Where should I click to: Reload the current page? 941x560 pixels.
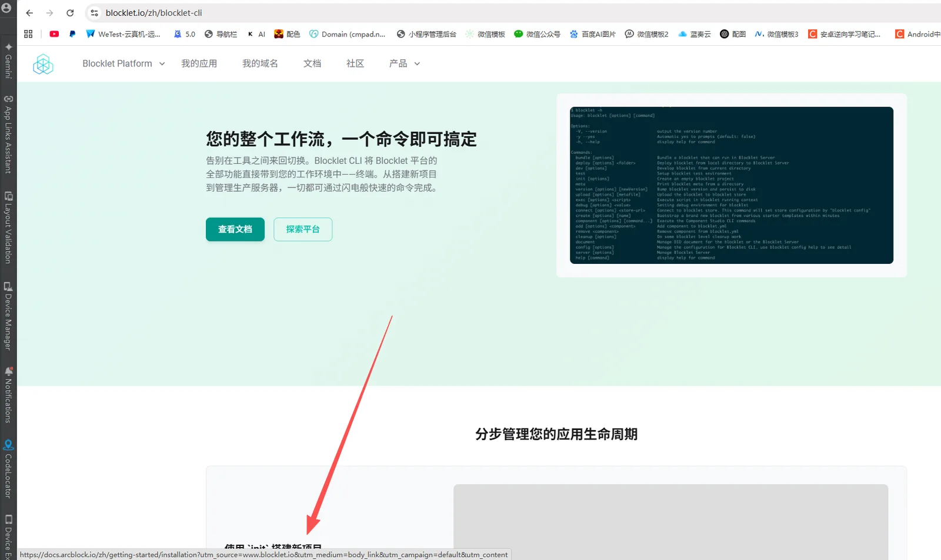click(70, 13)
